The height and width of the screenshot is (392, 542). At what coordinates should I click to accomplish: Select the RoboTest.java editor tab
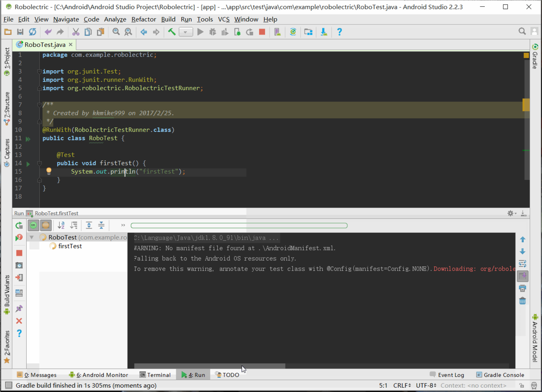point(45,44)
